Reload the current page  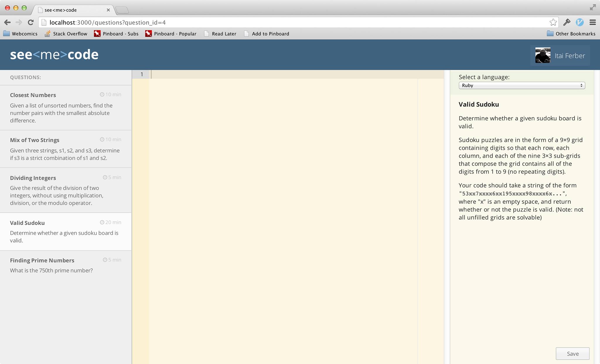tap(30, 22)
